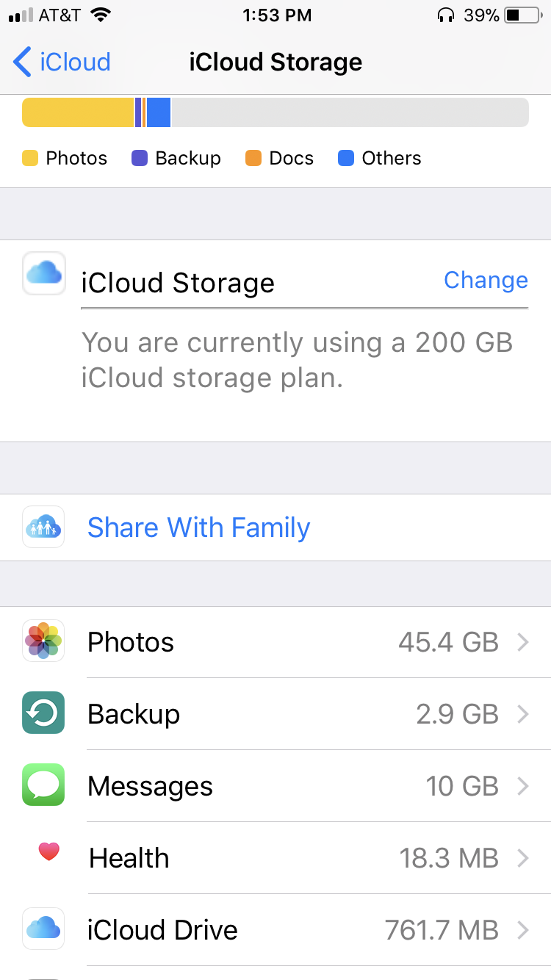This screenshot has height=980, width=551.
Task: Tap the Messages bubble icon
Action: pyautogui.click(x=43, y=785)
